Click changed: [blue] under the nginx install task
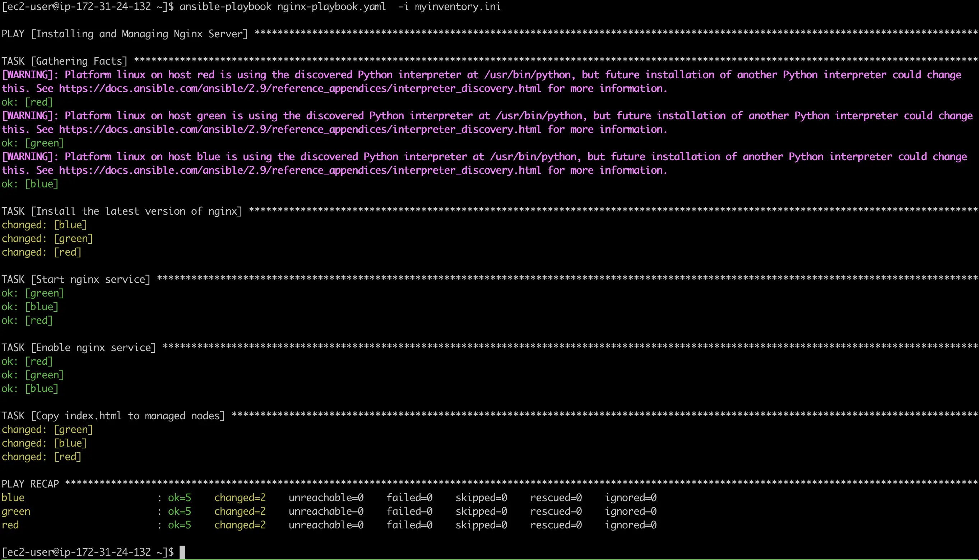This screenshot has width=979, height=560. point(44,225)
